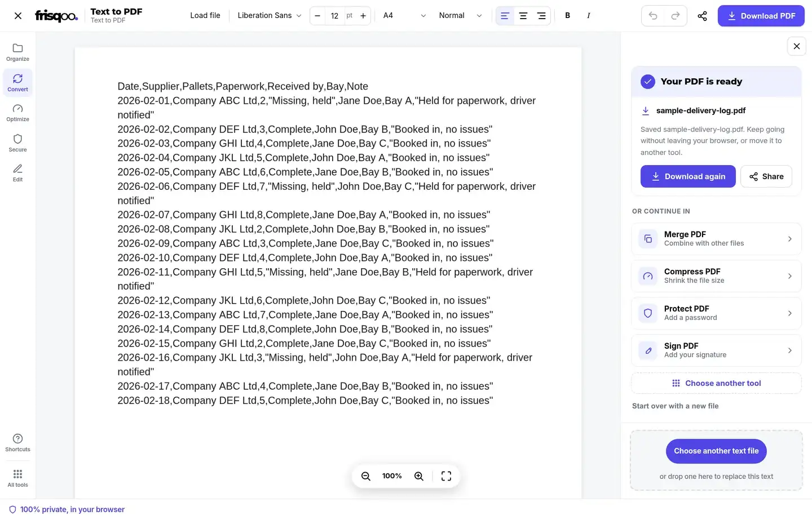Open the Secure sidebar tool
The width and height of the screenshot is (812, 520).
[17, 143]
